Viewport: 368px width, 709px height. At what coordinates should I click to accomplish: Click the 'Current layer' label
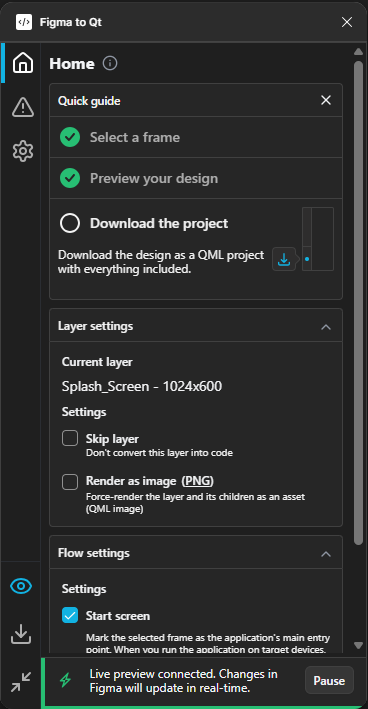(97, 362)
